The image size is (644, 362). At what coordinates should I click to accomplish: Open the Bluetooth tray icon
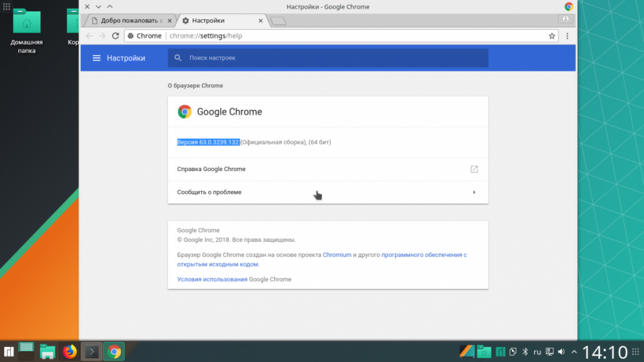pyautogui.click(x=525, y=352)
